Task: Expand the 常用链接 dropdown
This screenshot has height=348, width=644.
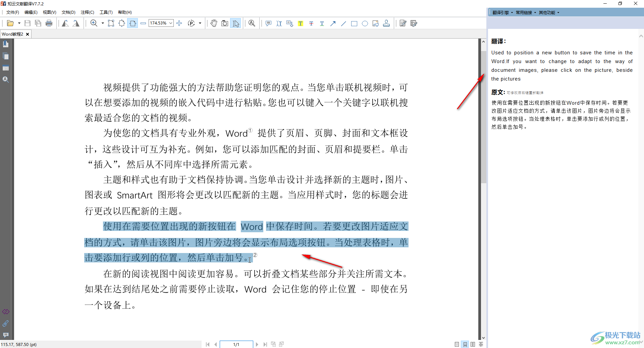Action: 526,12
